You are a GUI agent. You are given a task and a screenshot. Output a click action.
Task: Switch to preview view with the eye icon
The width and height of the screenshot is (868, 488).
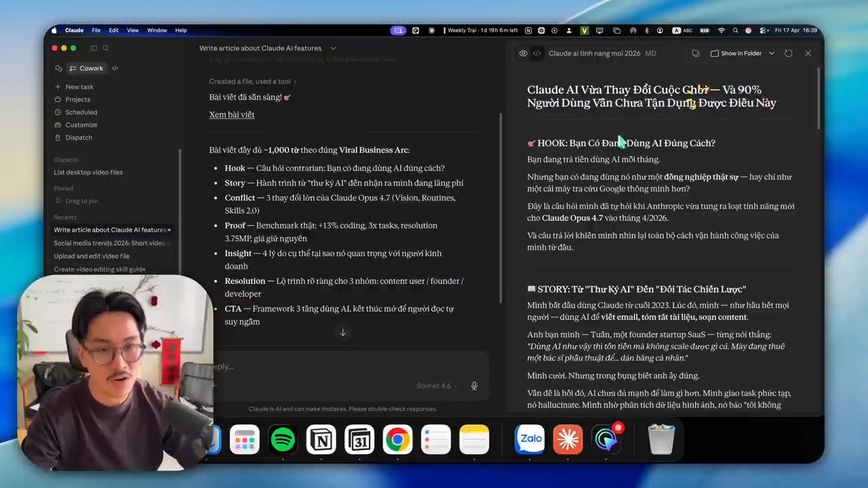coord(523,54)
